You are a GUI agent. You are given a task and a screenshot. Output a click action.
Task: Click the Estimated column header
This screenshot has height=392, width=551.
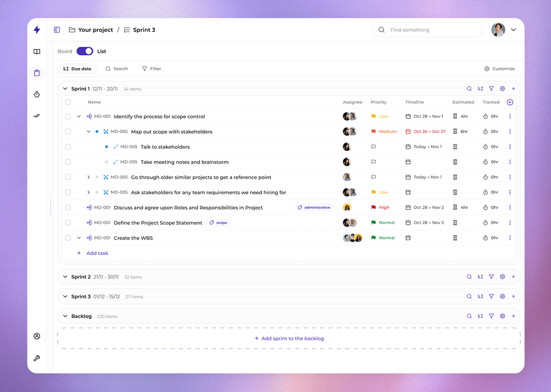click(x=463, y=102)
